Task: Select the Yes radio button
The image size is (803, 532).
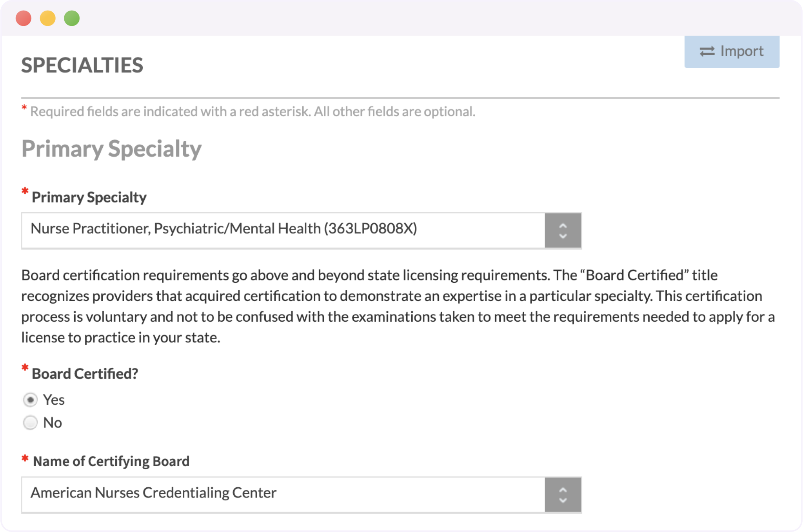Action: [x=30, y=400]
